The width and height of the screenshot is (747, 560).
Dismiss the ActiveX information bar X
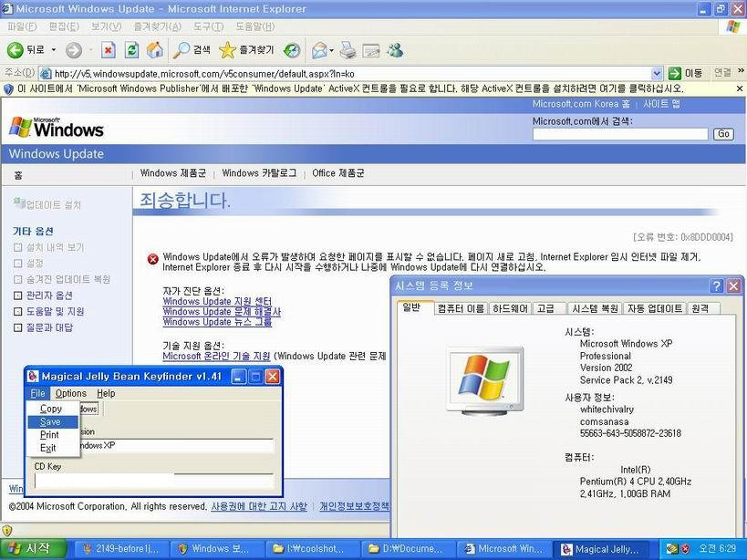click(740, 88)
